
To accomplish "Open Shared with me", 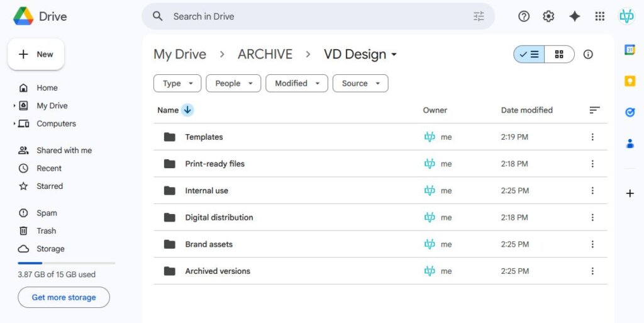I will [55, 150].
